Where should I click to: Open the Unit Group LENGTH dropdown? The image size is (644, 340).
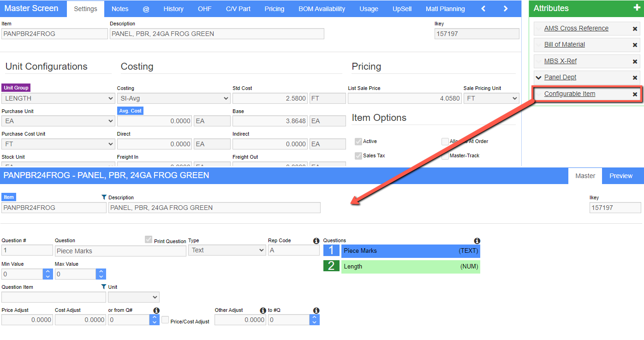(x=58, y=98)
